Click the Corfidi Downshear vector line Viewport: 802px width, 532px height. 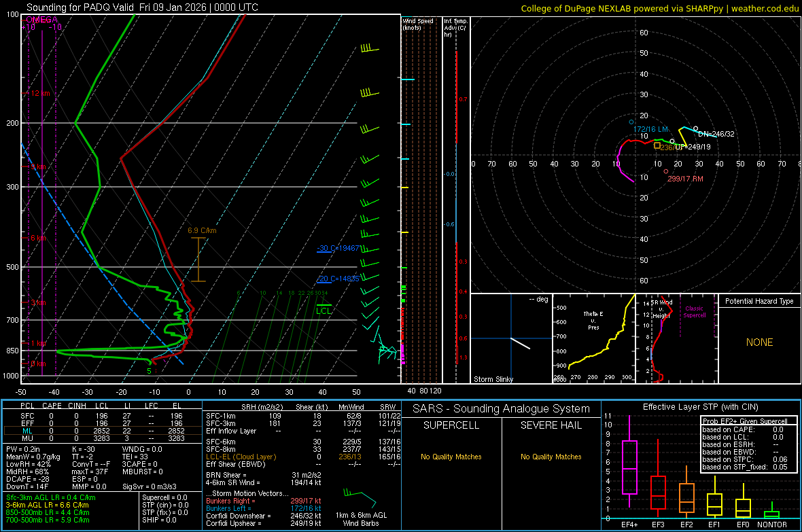tap(264, 516)
